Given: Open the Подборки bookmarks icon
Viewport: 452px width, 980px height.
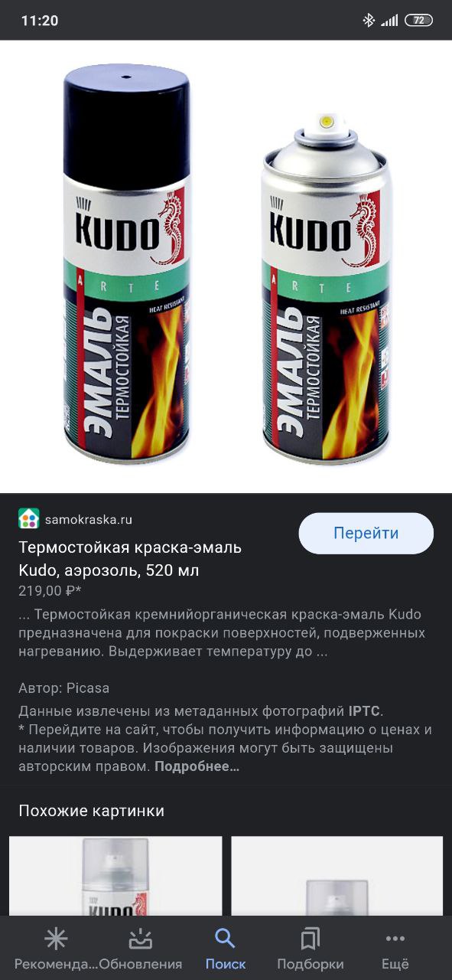Looking at the screenshot, I should pyautogui.click(x=311, y=938).
